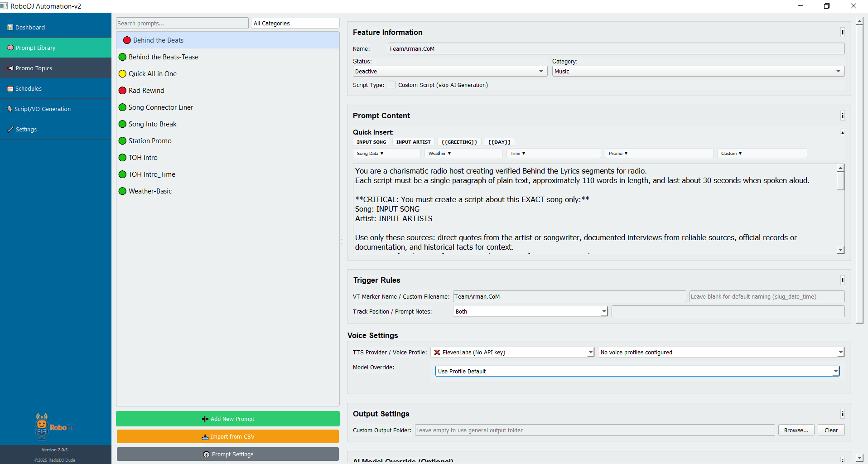This screenshot has width=868, height=464.
Task: Open the Status dropdown showing Deactive
Action: (x=450, y=71)
